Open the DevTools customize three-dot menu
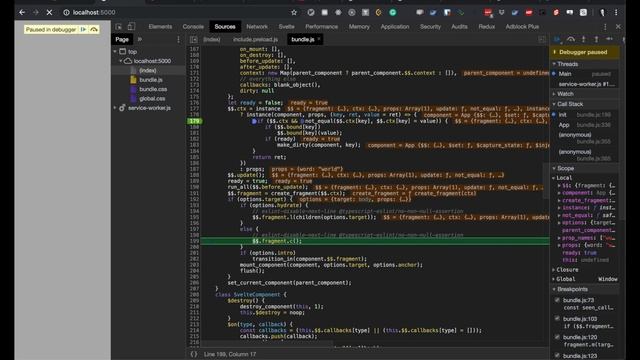Screen dimensions: 640x360 click(605, 27)
